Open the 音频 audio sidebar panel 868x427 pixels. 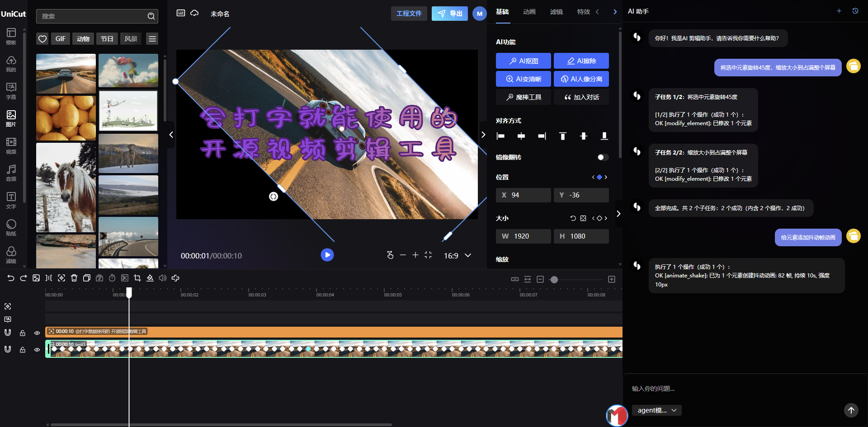pyautogui.click(x=11, y=173)
